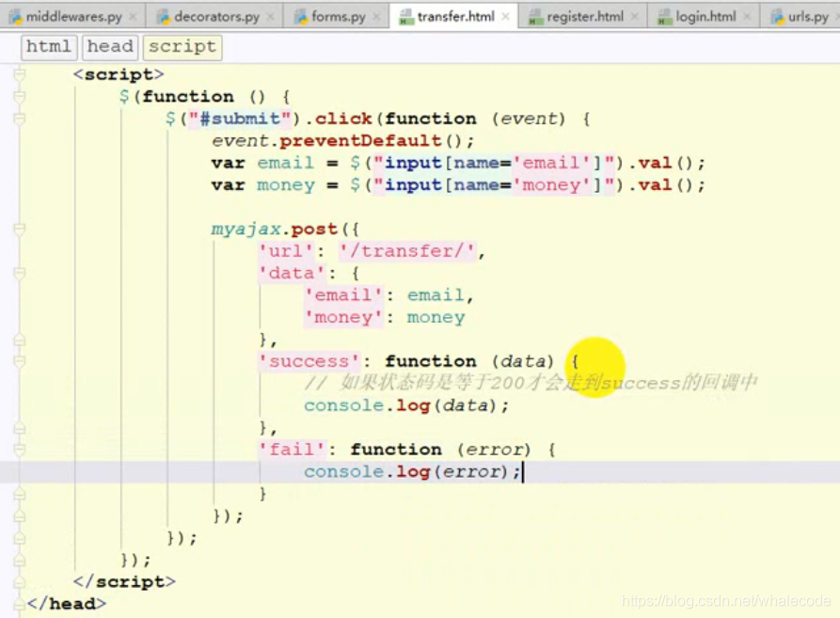
Task: Click the "#submit" selector string
Action: click(x=240, y=119)
